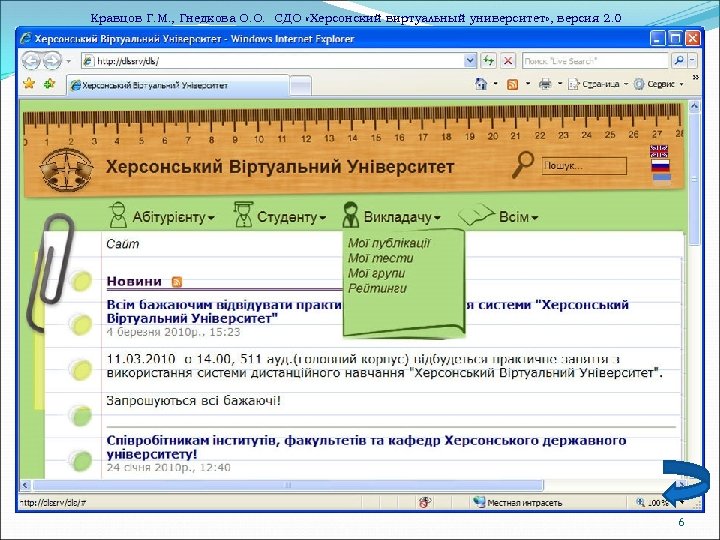The width and height of the screenshot is (720, 540).
Task: Open the search provider options dropdown
Action: [x=692, y=61]
